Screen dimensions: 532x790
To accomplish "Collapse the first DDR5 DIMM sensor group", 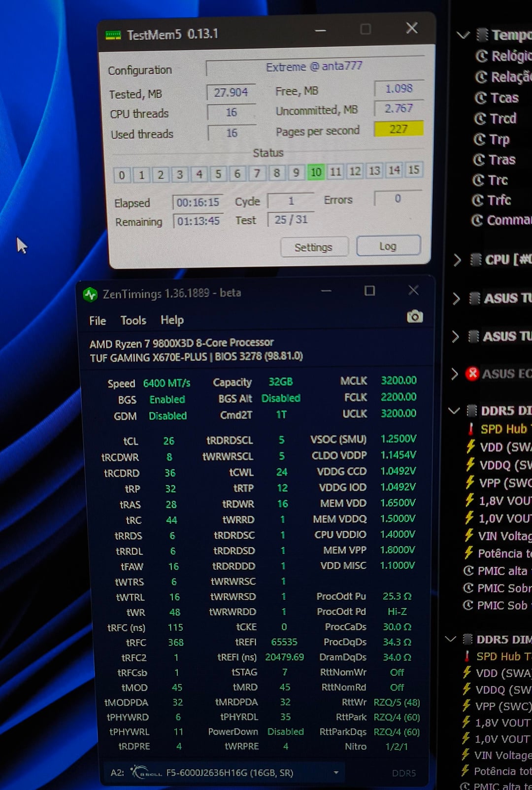I will click(x=454, y=411).
